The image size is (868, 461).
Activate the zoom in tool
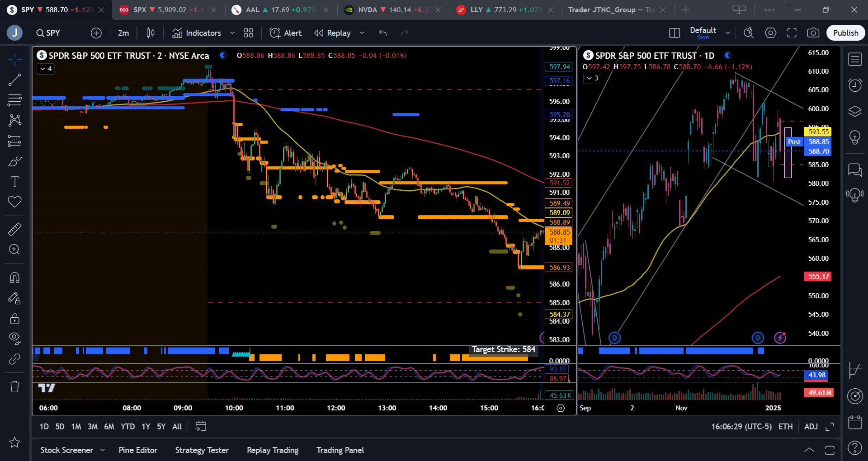(x=14, y=249)
